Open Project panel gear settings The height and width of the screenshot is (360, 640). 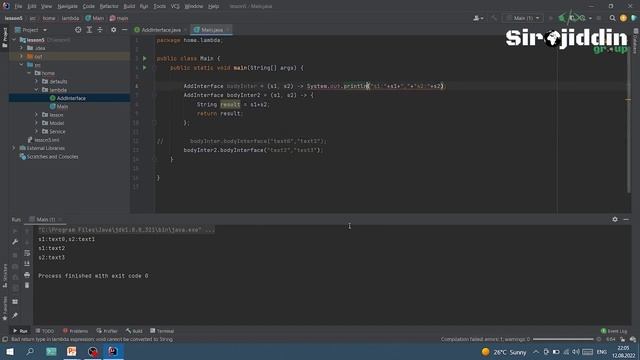tap(113, 30)
